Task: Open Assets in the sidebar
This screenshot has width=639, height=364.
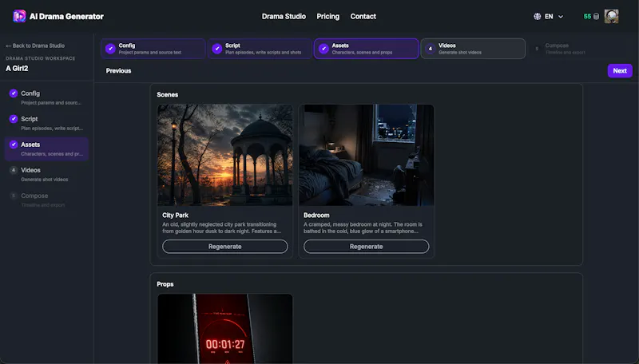Action: click(47, 148)
